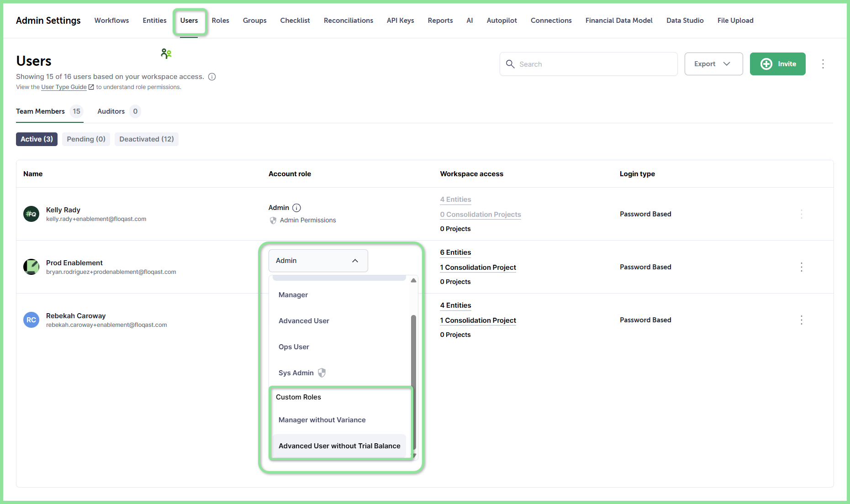Screen dimensions: 850x504
Task: Click Prod Enablement's avatar
Action: tap(31, 267)
